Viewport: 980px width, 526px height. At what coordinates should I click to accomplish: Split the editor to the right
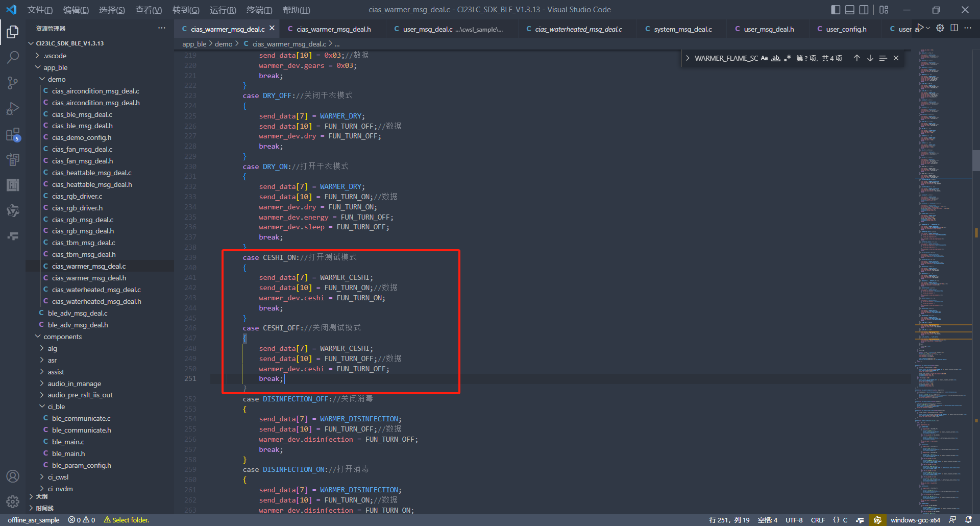tap(954, 28)
